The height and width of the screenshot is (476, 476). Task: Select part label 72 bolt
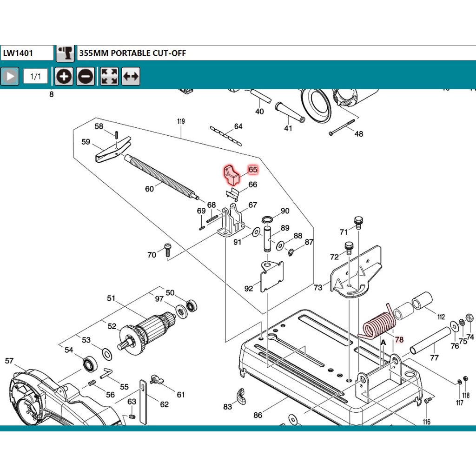click(334, 257)
